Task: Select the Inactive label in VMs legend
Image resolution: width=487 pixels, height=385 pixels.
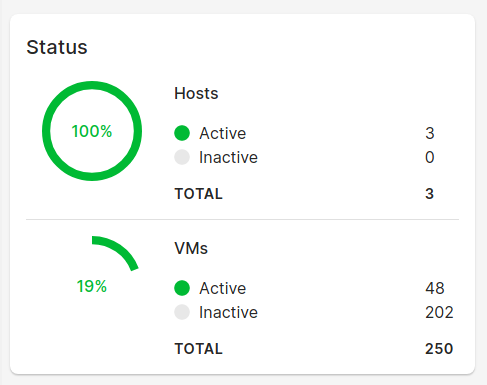Action: (x=228, y=312)
